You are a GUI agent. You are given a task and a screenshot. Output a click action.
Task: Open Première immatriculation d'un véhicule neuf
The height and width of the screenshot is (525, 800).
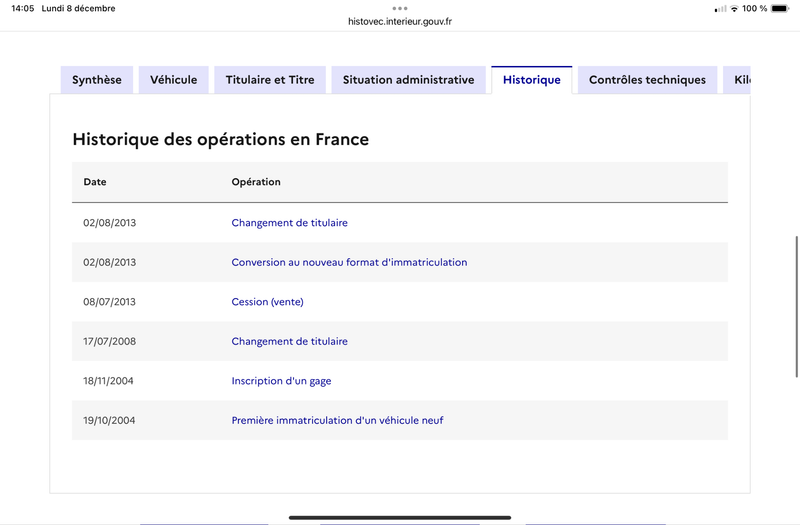coord(337,420)
